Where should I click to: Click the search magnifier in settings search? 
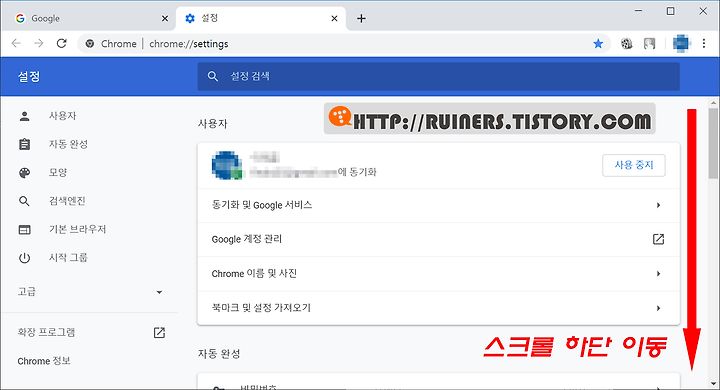pyautogui.click(x=213, y=76)
